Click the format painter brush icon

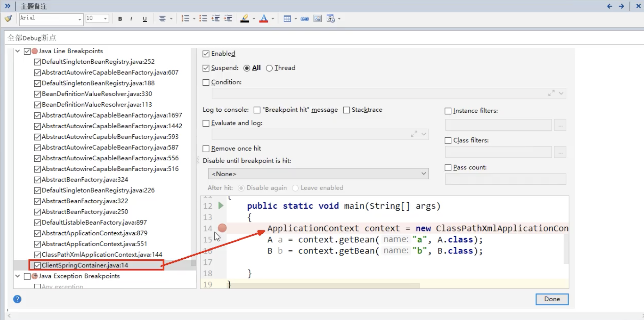pos(8,18)
